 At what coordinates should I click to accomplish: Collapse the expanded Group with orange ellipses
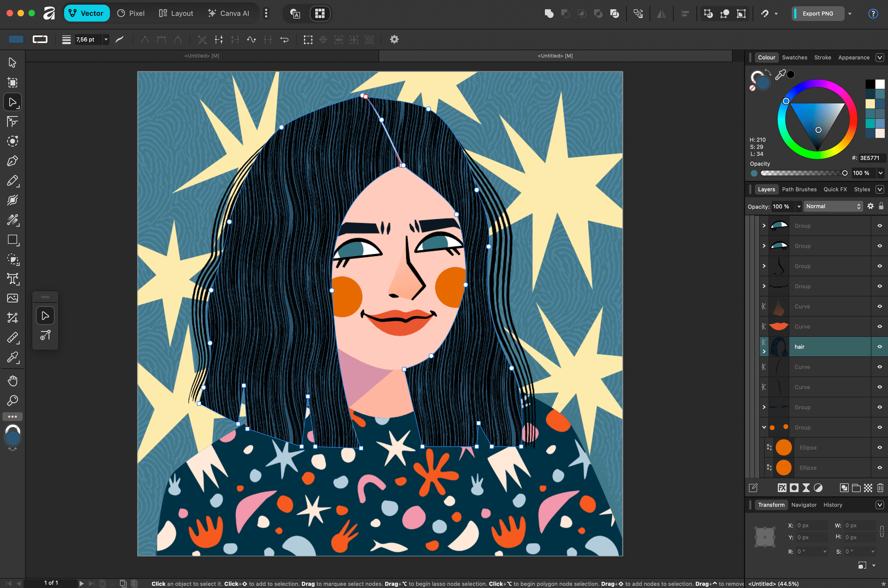(764, 427)
